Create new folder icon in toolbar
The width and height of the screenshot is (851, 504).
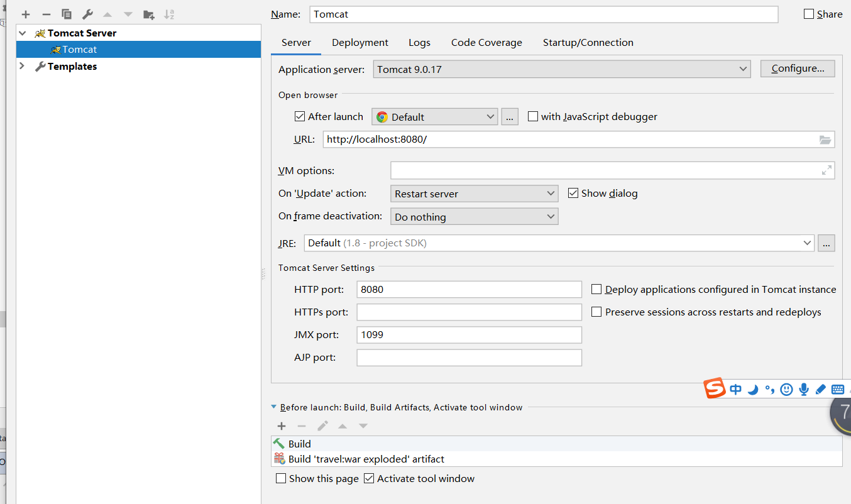pyautogui.click(x=149, y=14)
